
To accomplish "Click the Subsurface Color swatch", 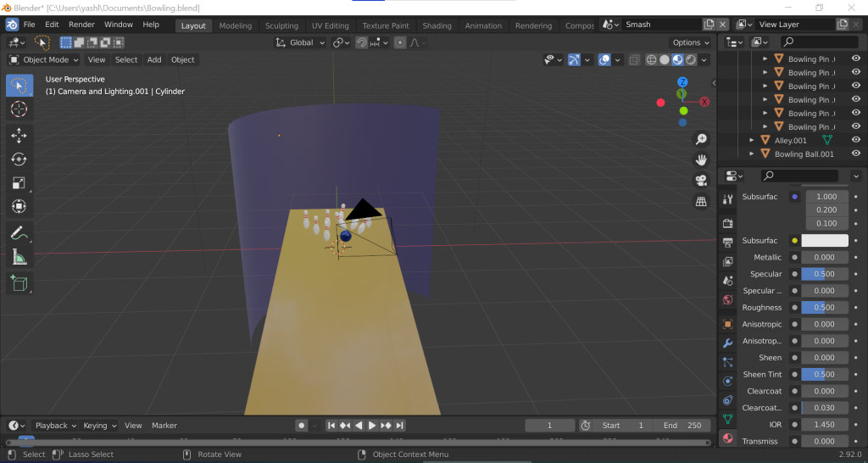I will click(x=825, y=240).
